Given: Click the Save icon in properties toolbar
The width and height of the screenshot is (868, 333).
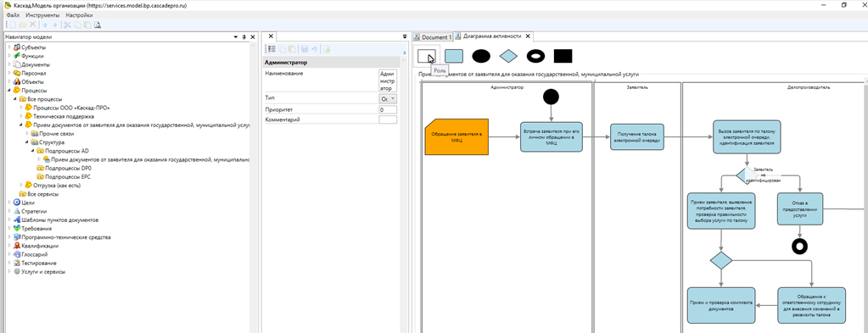Looking at the screenshot, I should 304,49.
